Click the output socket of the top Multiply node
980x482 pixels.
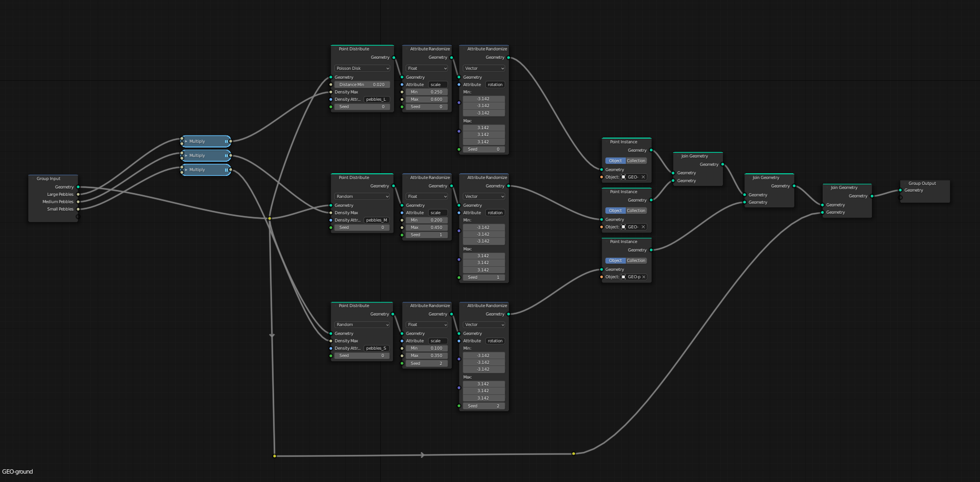230,141
